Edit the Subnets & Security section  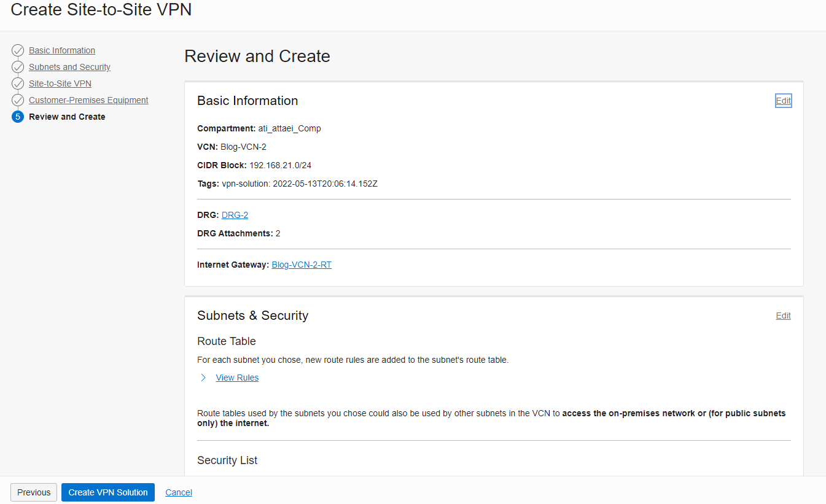point(783,316)
